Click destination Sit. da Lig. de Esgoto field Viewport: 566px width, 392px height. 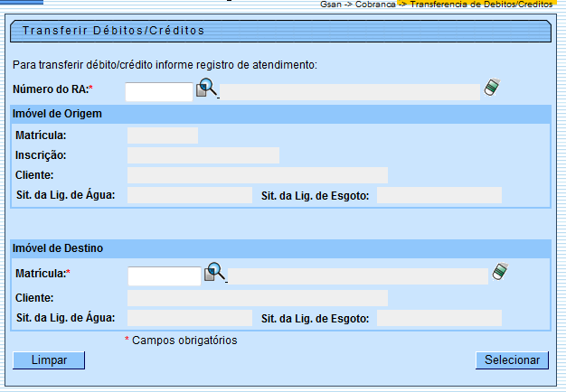(x=439, y=318)
